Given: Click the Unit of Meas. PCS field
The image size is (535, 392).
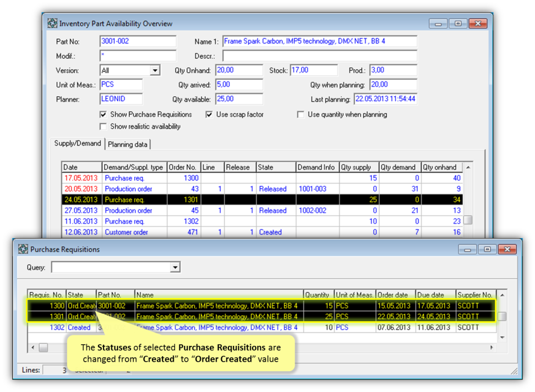Looking at the screenshot, I should point(121,85).
